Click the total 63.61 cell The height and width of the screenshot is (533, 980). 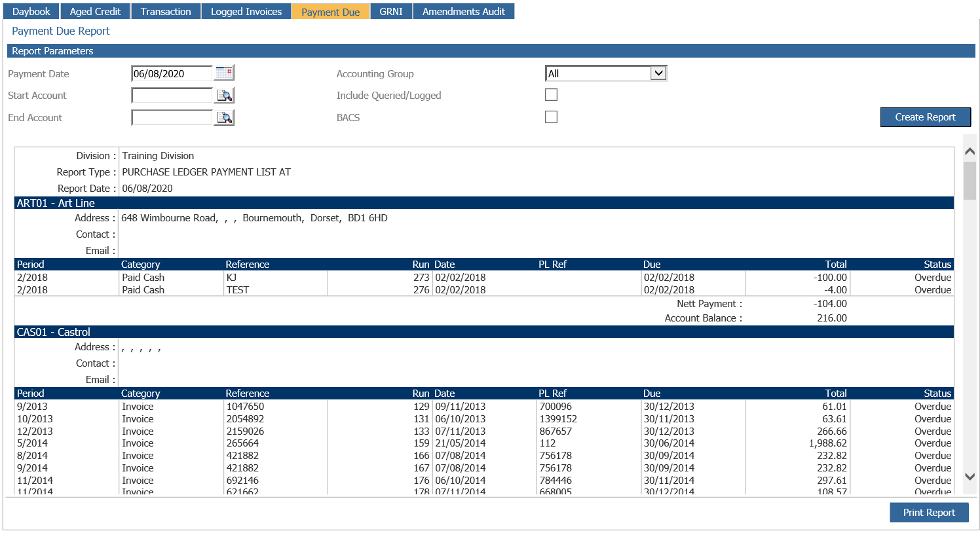tap(834, 419)
